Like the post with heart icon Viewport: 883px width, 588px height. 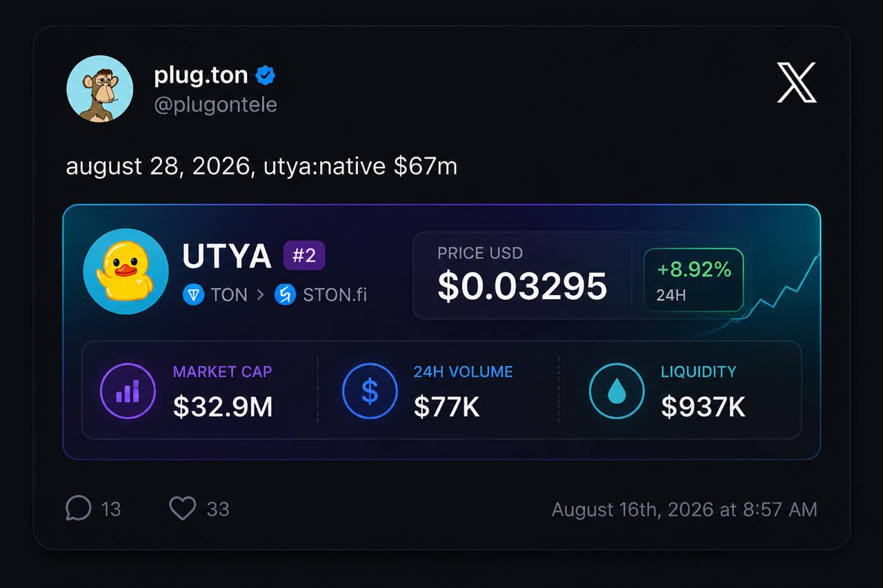pyautogui.click(x=183, y=509)
